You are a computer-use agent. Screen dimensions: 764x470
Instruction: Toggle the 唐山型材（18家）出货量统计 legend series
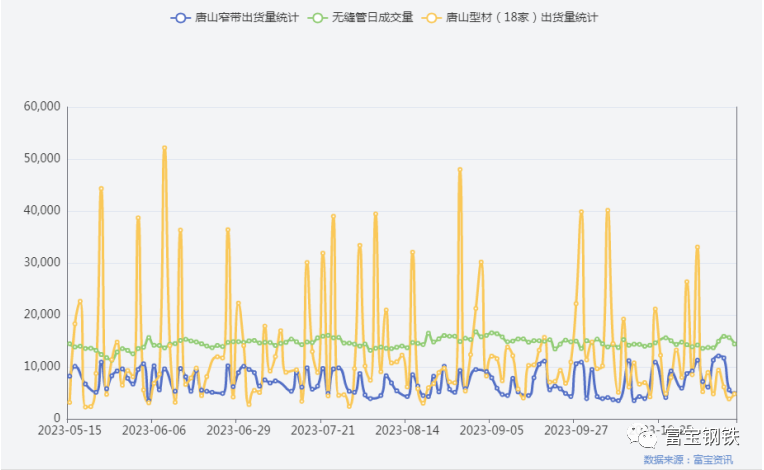pos(510,18)
